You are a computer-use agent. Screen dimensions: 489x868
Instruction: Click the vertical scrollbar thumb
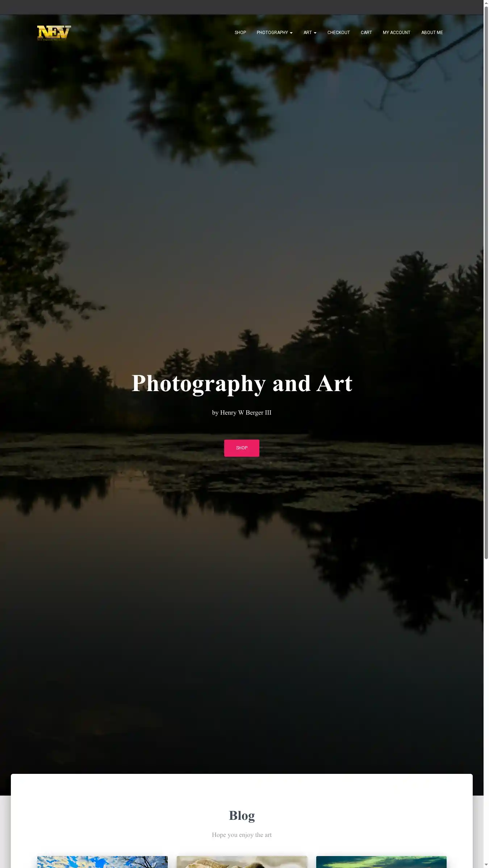486,282
